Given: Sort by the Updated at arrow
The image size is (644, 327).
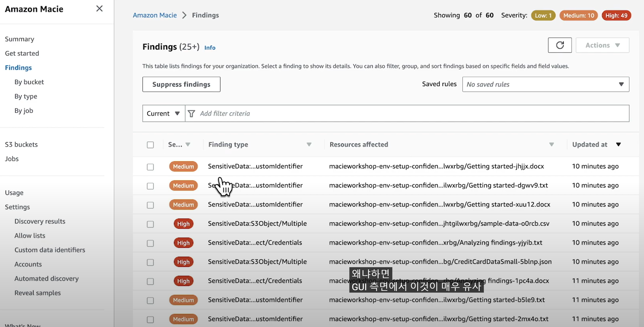Looking at the screenshot, I should pyautogui.click(x=618, y=144).
